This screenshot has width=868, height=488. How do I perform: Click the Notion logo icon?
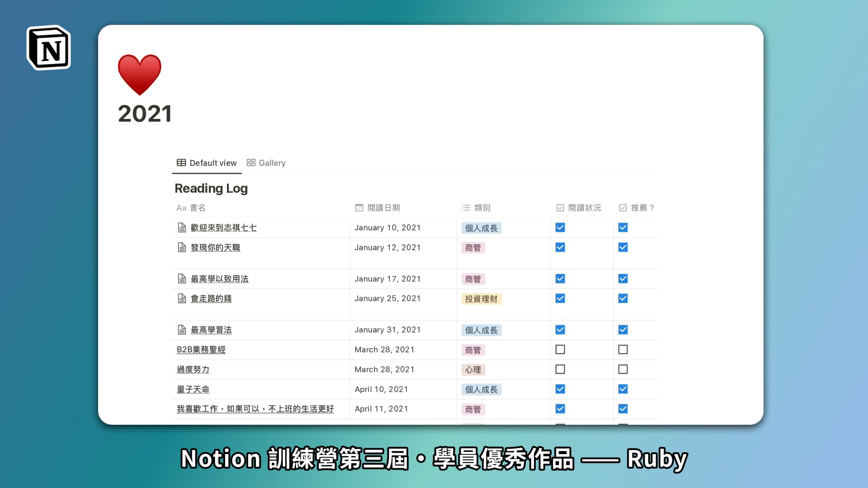click(48, 47)
